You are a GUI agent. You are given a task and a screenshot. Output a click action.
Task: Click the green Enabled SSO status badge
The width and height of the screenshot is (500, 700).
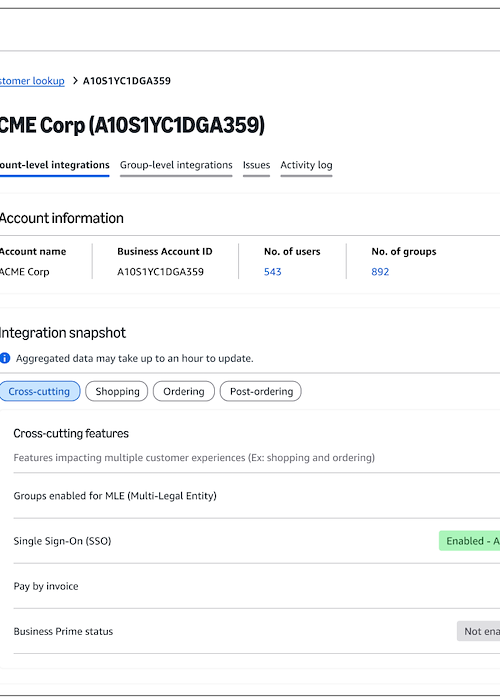click(x=469, y=541)
